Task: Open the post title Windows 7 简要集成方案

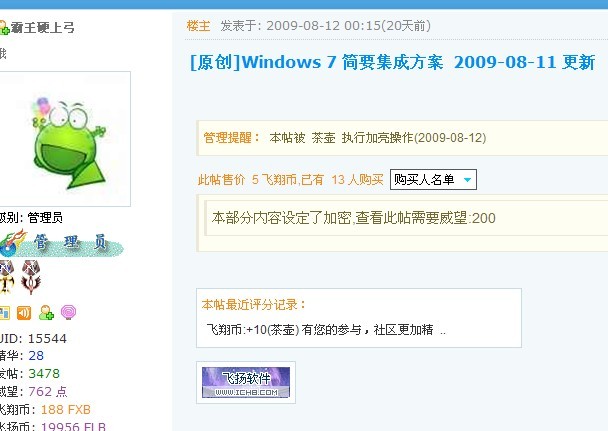Action: pyautogui.click(x=392, y=62)
